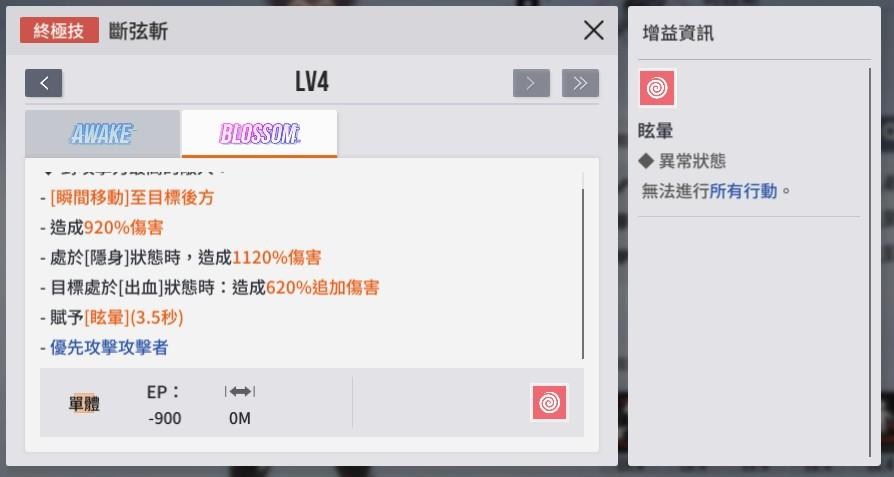Image resolution: width=894 pixels, height=477 pixels.
Task: Switch to the AWAKE tab
Action: [103, 134]
